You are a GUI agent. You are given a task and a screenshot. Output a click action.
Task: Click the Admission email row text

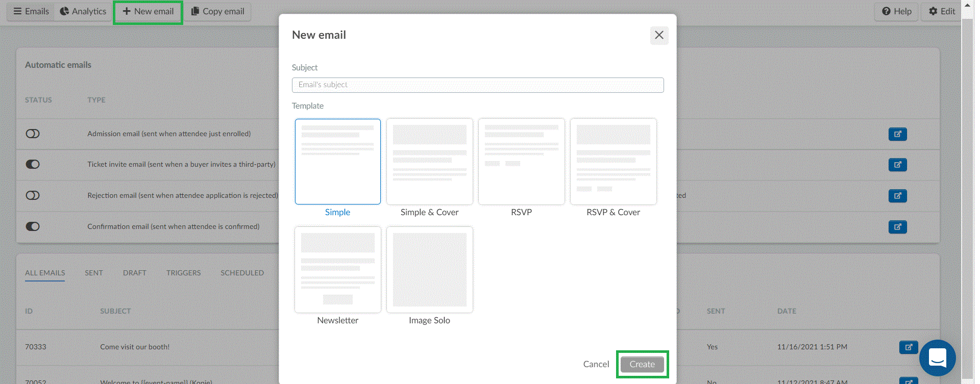coord(169,134)
